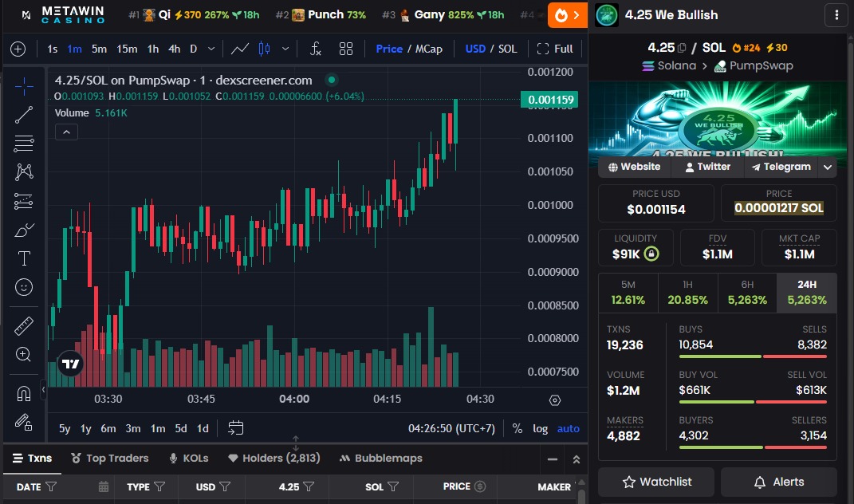Click the buy volume versus sell volume bar
The height and width of the screenshot is (504, 854).
[753, 402]
